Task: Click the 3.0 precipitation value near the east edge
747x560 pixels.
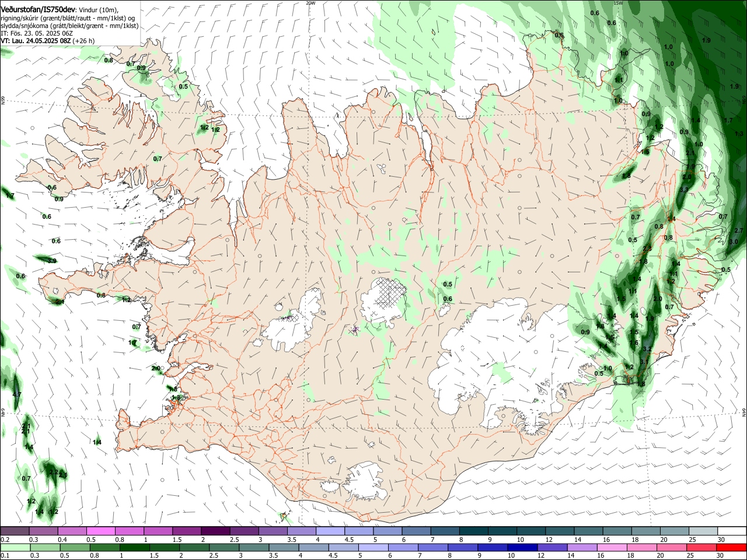Action: [x=734, y=242]
